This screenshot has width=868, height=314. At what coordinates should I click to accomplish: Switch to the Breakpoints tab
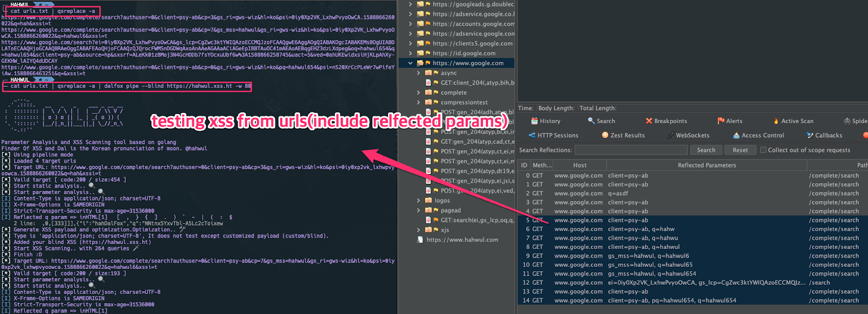(x=666, y=121)
